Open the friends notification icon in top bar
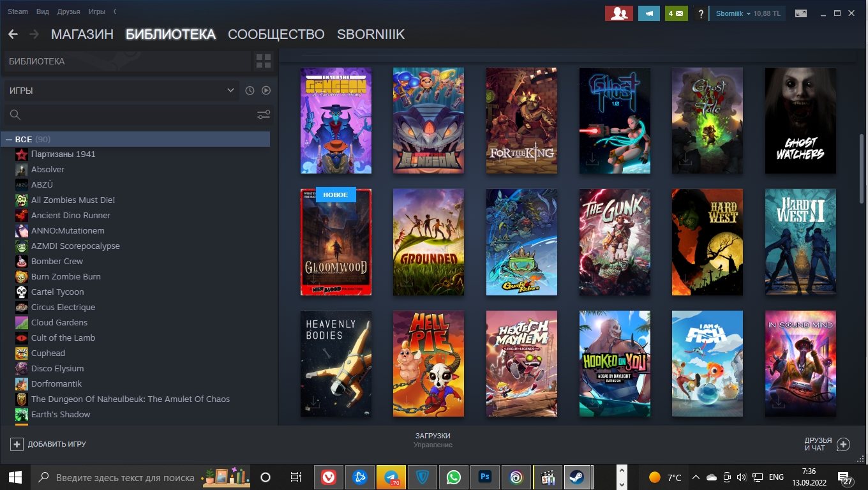Viewport: 868px width, 490px height. [x=618, y=13]
